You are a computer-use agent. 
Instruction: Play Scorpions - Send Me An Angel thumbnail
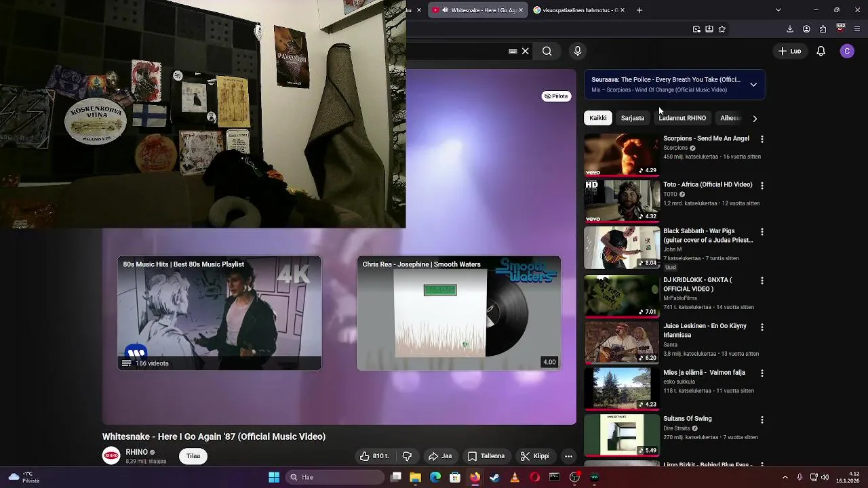[622, 155]
